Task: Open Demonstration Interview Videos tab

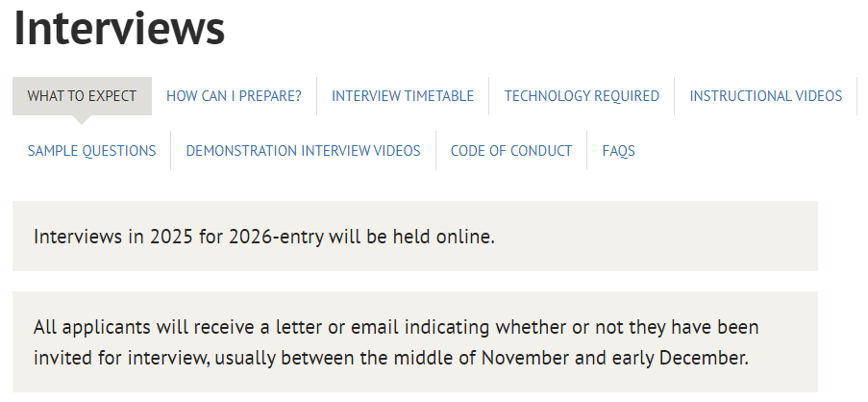Action: coord(303,151)
